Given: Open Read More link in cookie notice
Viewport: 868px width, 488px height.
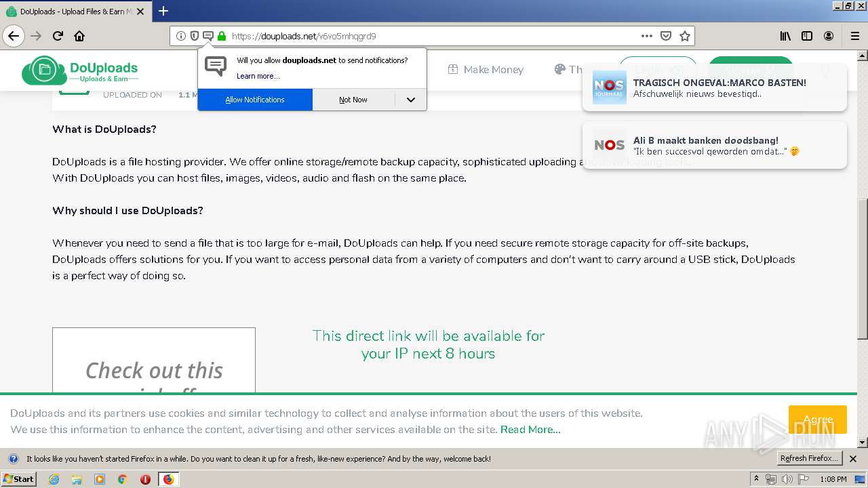Looking at the screenshot, I should pyautogui.click(x=530, y=430).
